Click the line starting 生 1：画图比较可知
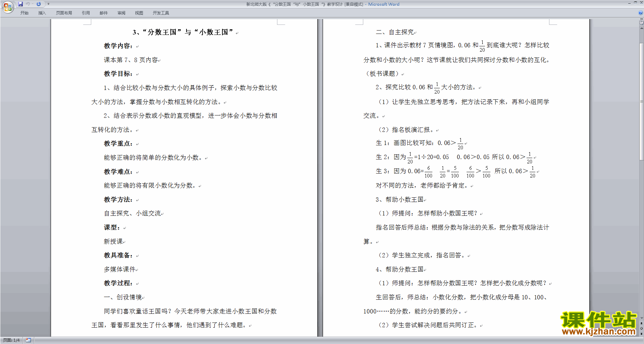 pos(420,143)
